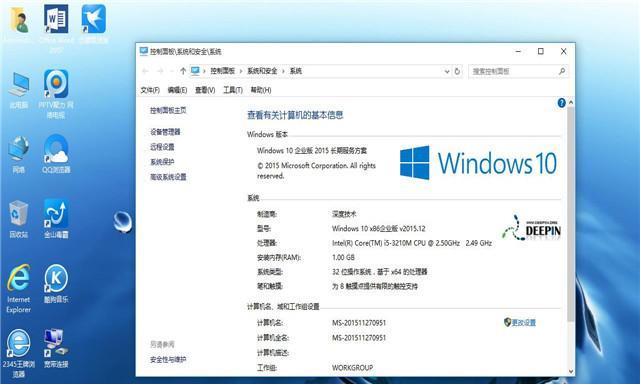
Task: Click the Back navigation arrow
Action: pos(145,71)
